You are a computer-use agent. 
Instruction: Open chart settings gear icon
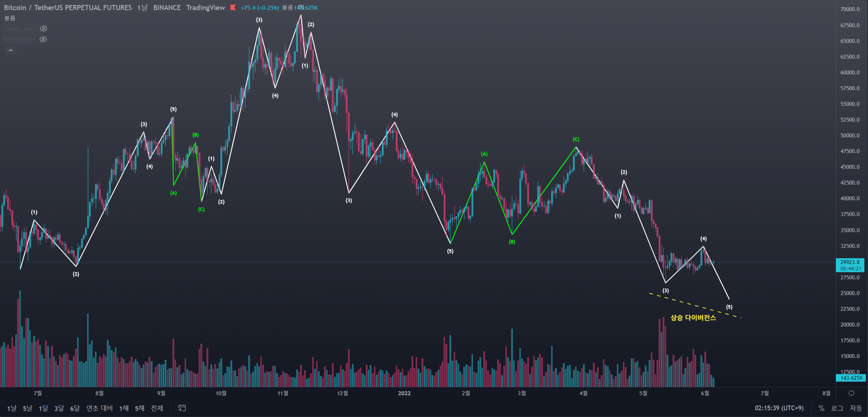coord(852,393)
